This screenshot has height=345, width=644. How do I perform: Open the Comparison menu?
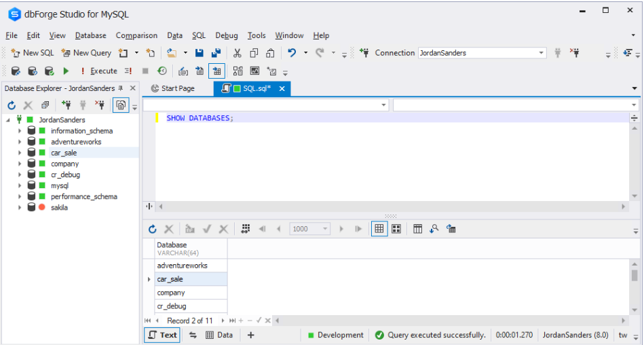136,35
